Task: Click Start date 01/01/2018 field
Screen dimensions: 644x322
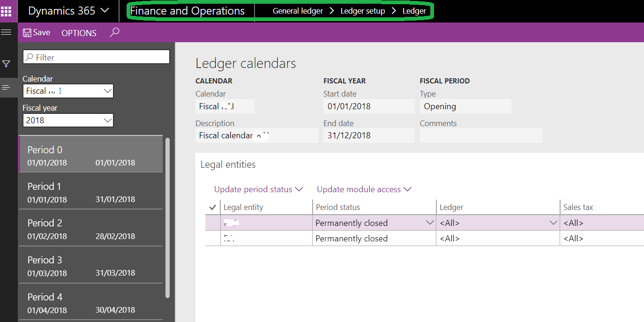Action: (x=369, y=106)
